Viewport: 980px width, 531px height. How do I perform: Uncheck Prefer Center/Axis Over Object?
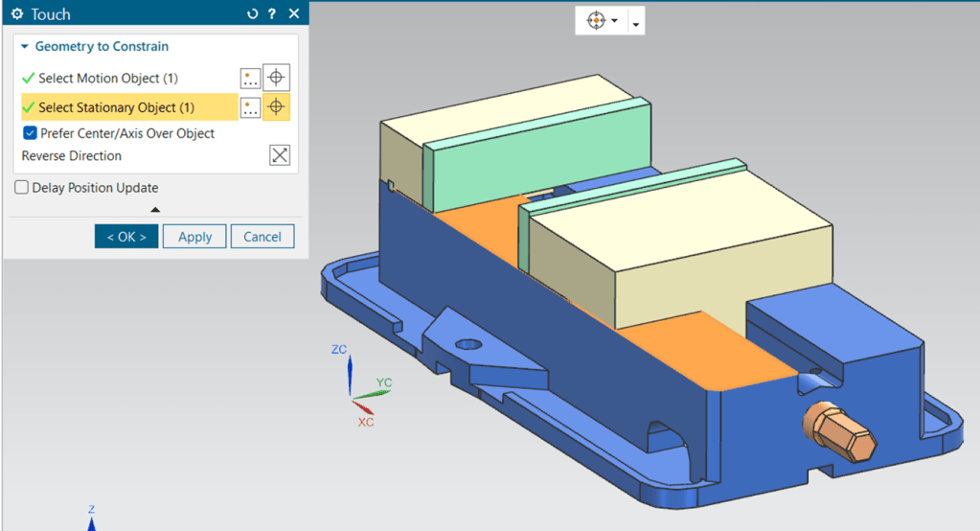(x=31, y=133)
